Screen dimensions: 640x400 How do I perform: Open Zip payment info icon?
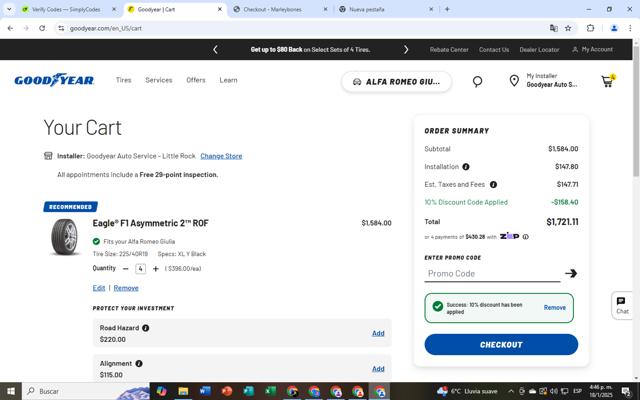click(525, 237)
